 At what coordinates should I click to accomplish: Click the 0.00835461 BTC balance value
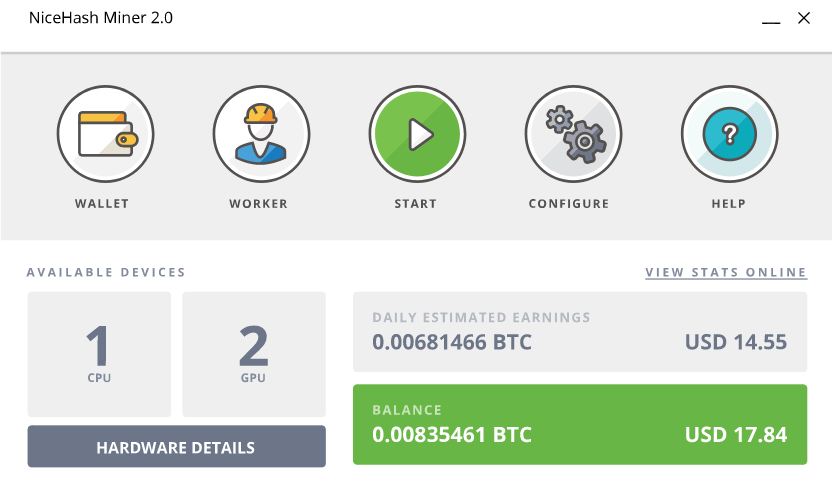point(452,435)
